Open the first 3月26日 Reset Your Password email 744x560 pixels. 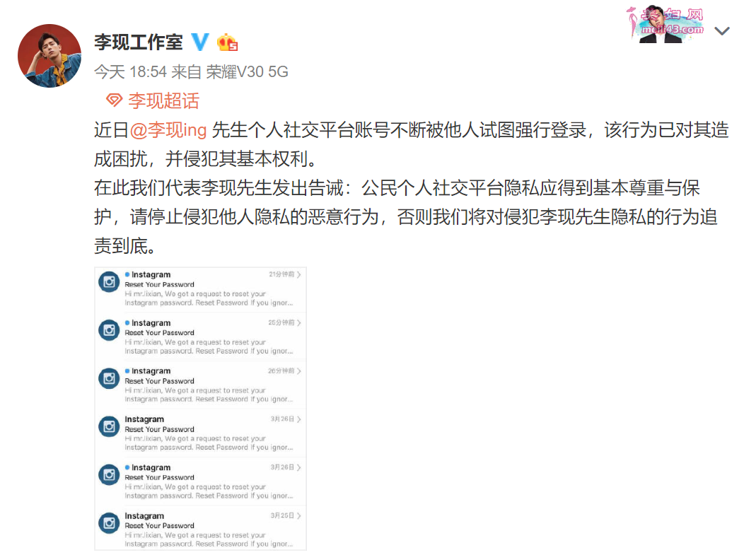tap(200, 433)
